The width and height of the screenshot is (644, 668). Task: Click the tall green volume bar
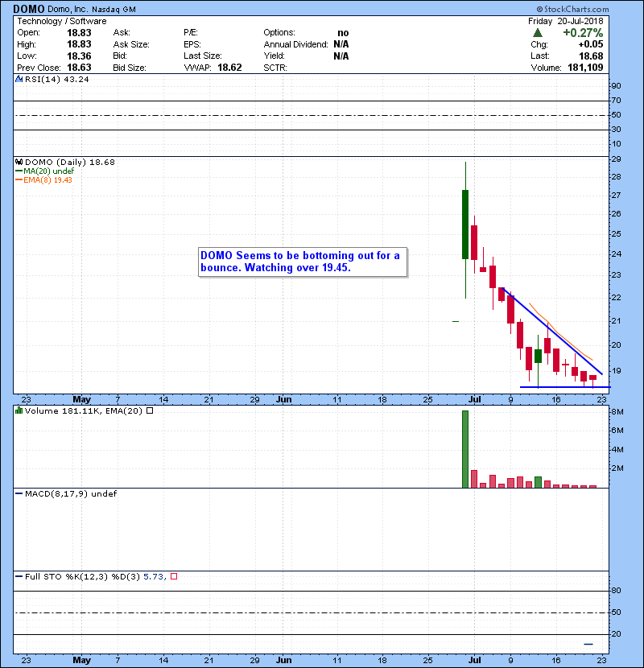click(465, 449)
